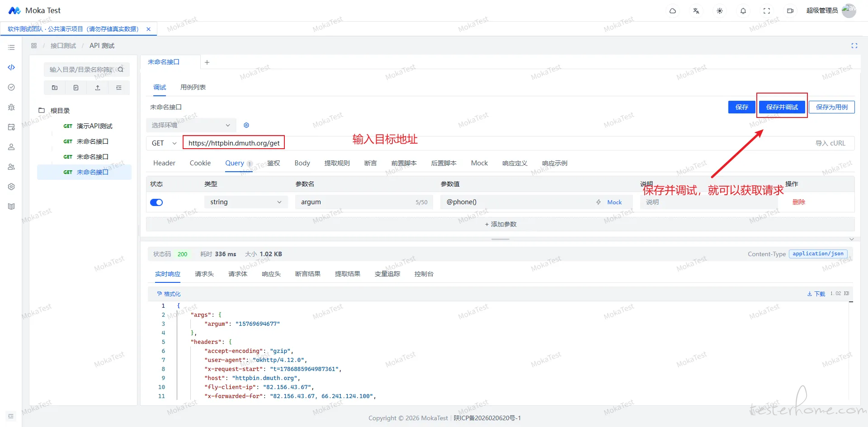Open the check-circle test case icon in sidebar

tap(11, 87)
